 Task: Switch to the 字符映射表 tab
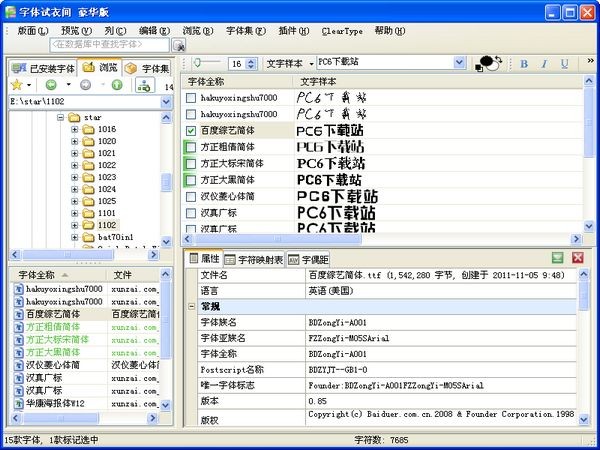click(x=254, y=259)
